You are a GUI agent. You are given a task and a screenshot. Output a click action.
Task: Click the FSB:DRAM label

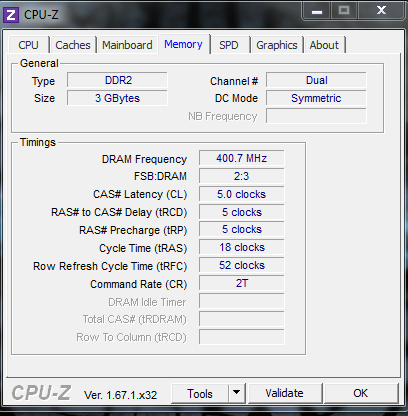point(160,176)
